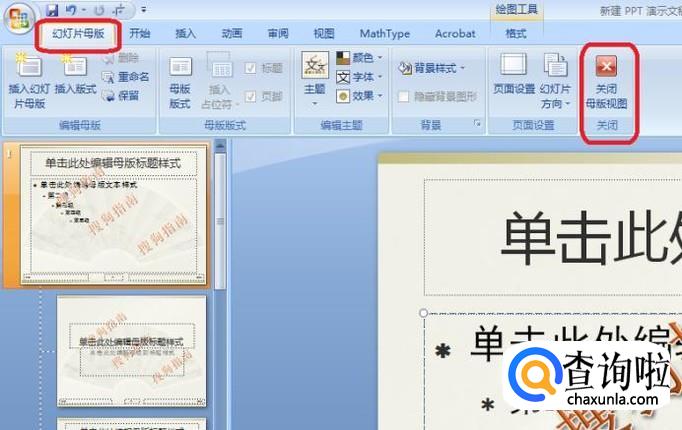The height and width of the screenshot is (430, 682).
Task: Open Page Setup (页面设置) button
Action: click(x=514, y=74)
